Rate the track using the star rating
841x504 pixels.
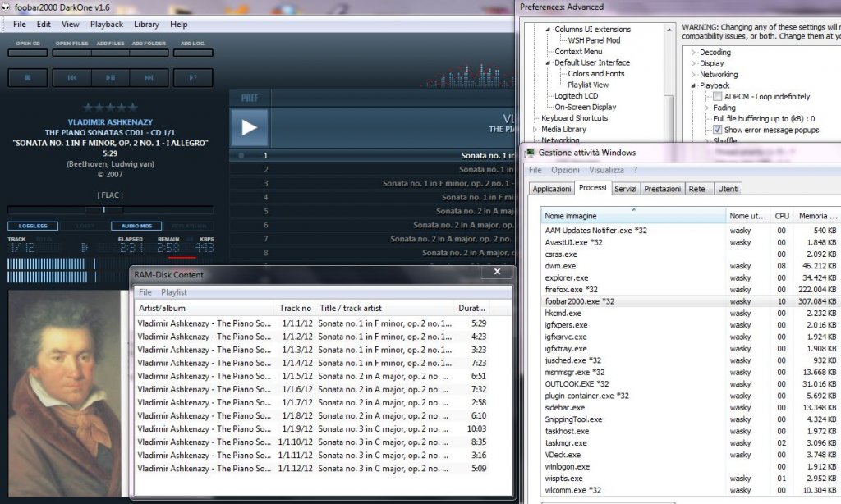[111, 108]
